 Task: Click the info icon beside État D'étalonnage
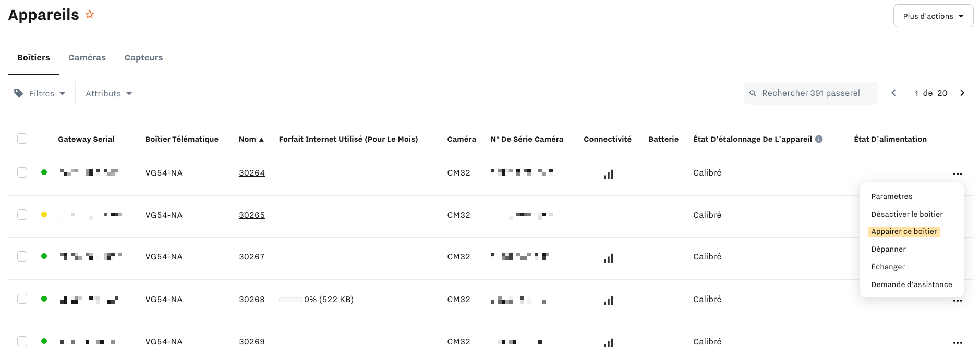click(x=819, y=139)
